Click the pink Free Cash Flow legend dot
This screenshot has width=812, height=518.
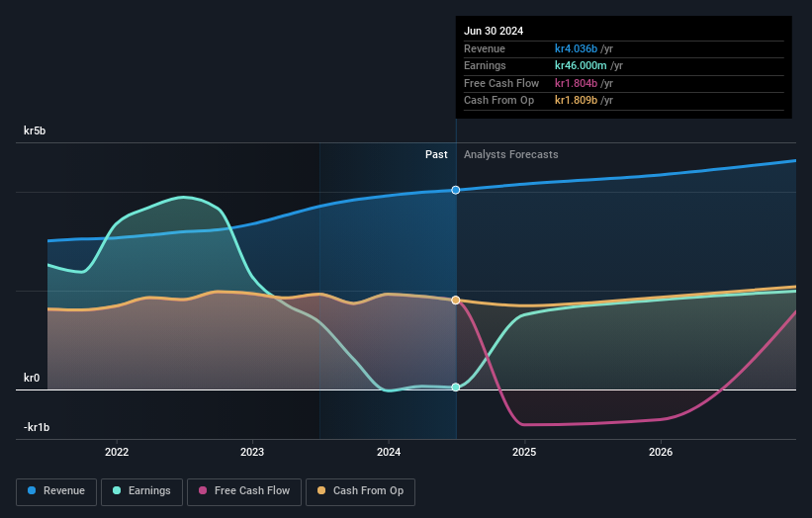tap(203, 490)
